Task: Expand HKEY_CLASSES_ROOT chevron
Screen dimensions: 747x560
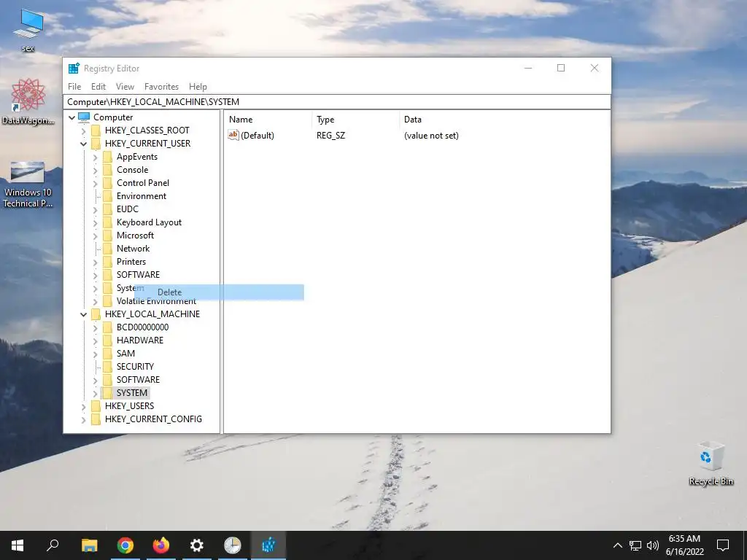Action: [x=83, y=131]
